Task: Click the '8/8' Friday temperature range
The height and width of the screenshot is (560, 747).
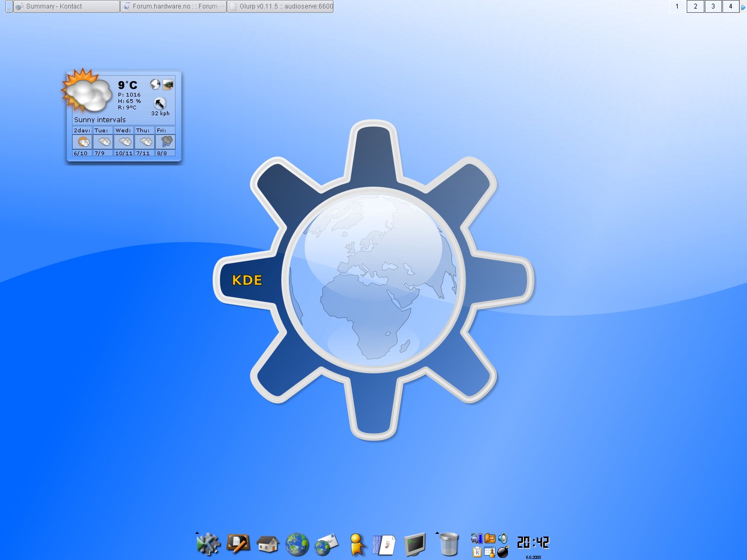Action: click(162, 154)
